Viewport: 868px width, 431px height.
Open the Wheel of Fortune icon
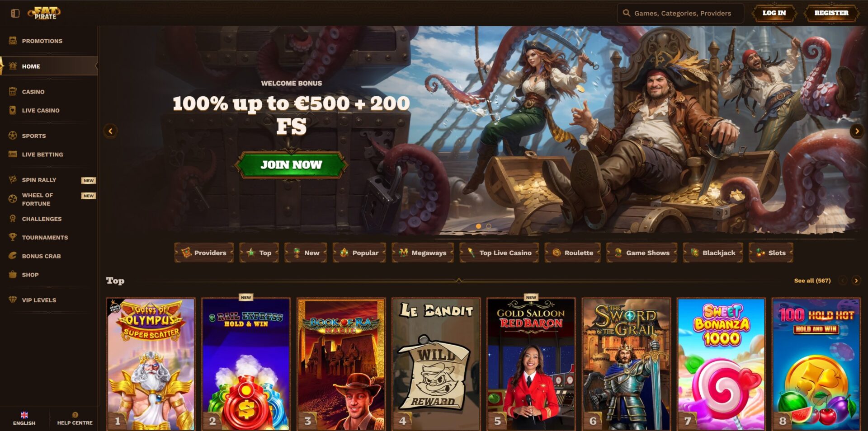point(13,199)
